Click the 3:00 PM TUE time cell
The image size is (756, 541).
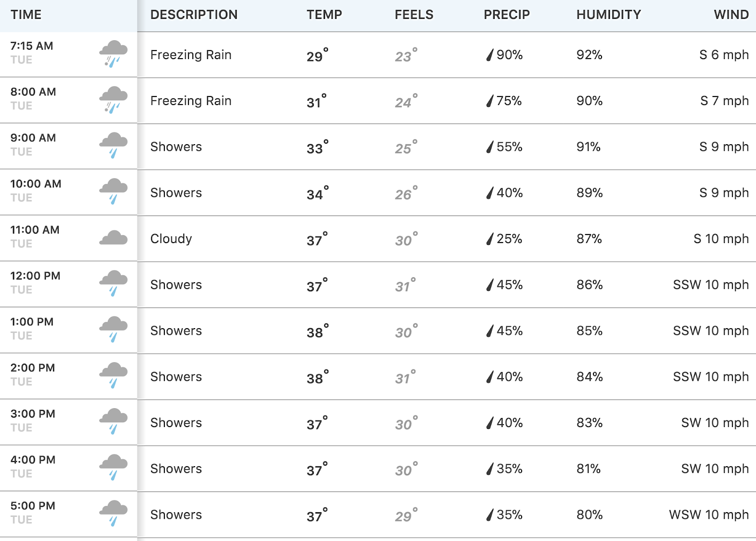[69, 422]
